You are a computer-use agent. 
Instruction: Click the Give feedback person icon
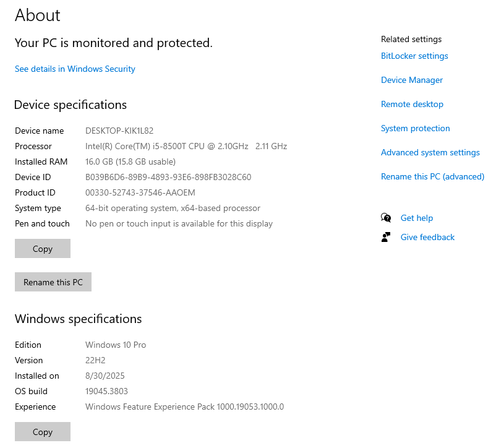387,237
